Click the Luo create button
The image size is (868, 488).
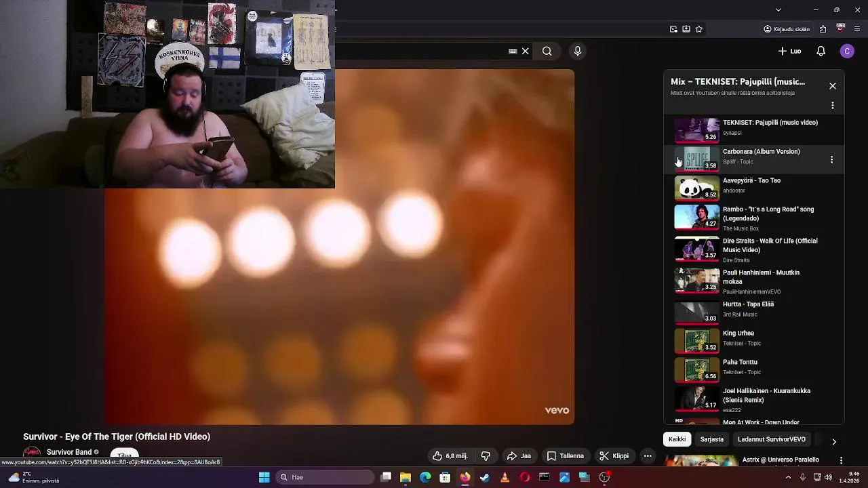(790, 51)
